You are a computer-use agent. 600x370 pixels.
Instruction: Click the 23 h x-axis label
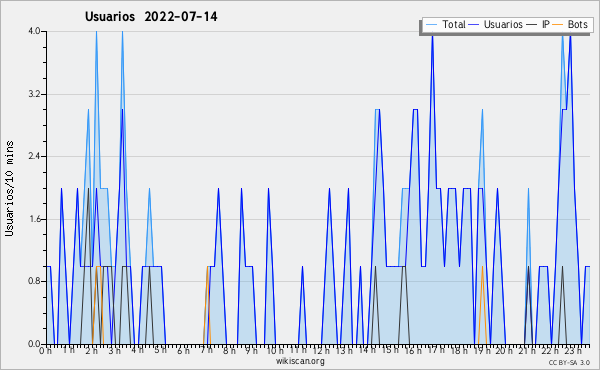pos(573,351)
